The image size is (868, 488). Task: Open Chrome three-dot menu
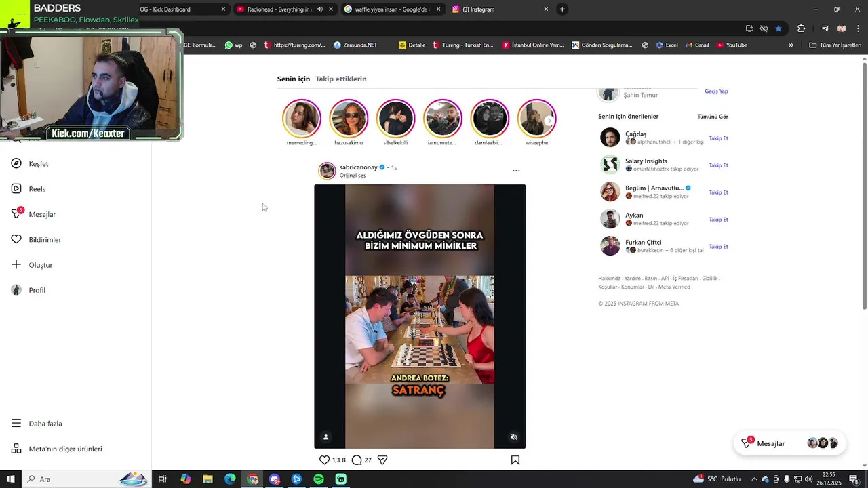point(858,28)
